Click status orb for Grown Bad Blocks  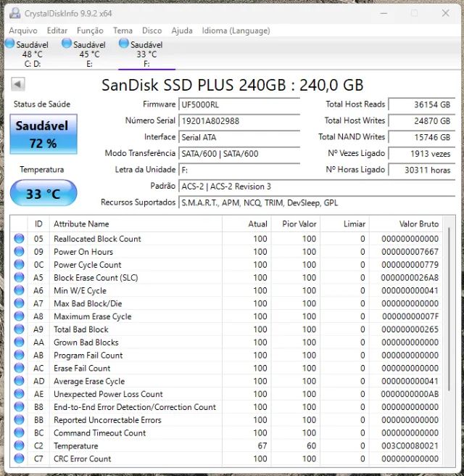click(19, 342)
